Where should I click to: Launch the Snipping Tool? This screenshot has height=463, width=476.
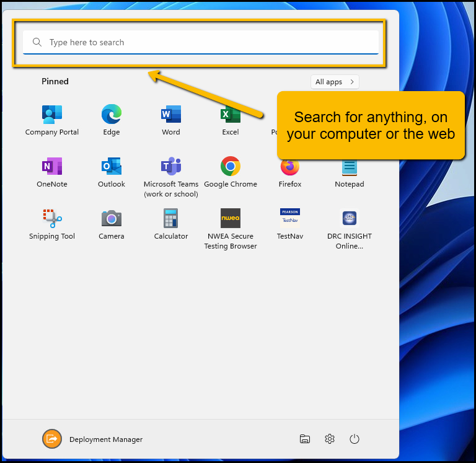52,224
